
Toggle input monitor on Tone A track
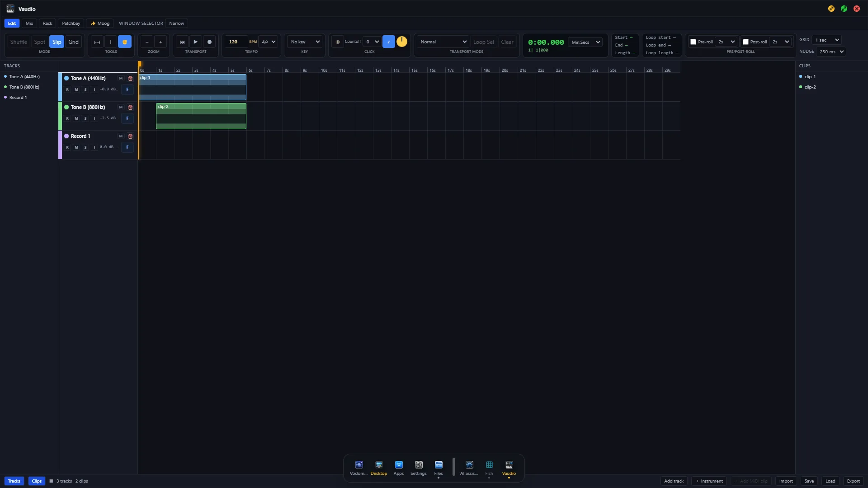coord(94,89)
